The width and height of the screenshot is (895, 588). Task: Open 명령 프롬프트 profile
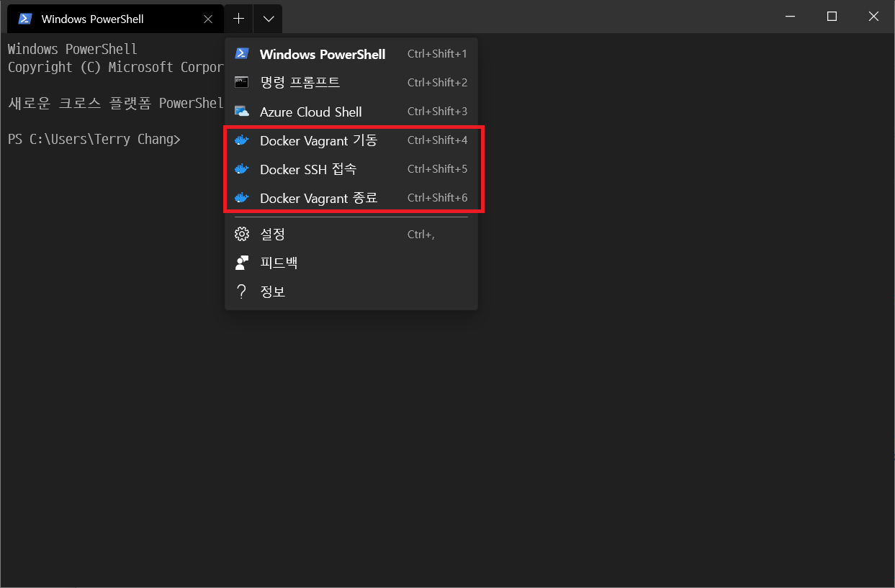point(351,83)
